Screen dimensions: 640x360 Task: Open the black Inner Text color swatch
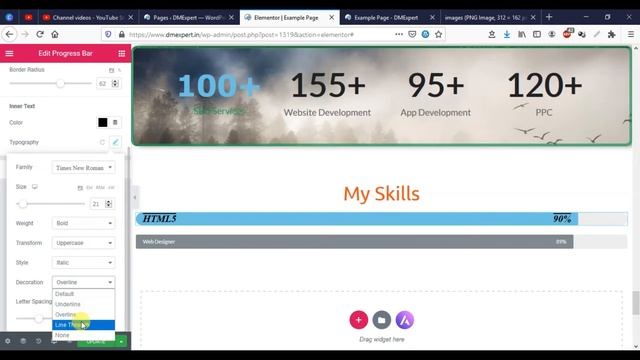102,122
